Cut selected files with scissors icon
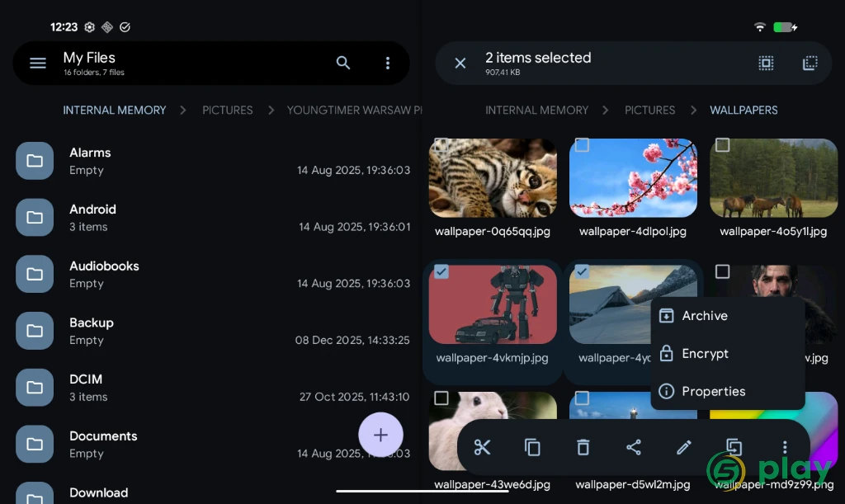Screen dimensions: 845x504 (482, 447)
